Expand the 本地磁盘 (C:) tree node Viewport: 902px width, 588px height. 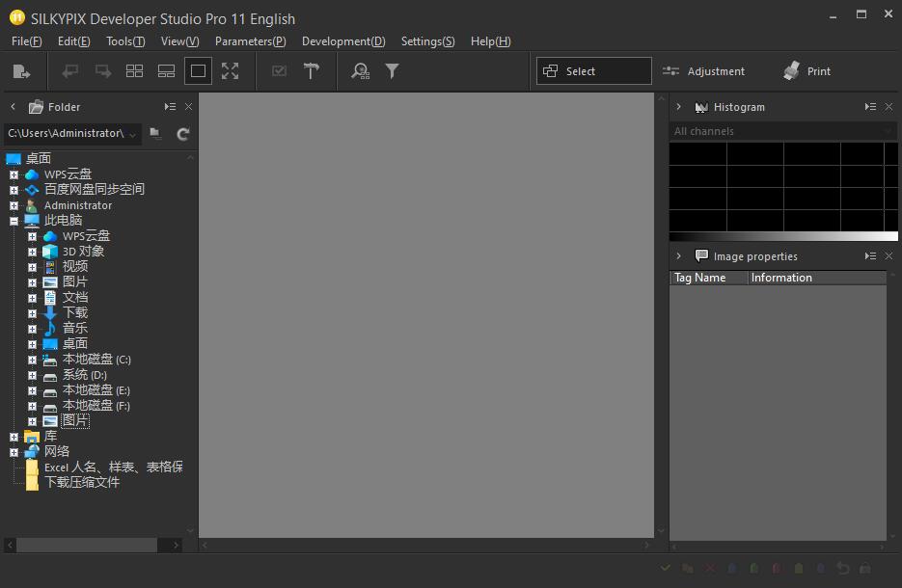click(x=32, y=360)
